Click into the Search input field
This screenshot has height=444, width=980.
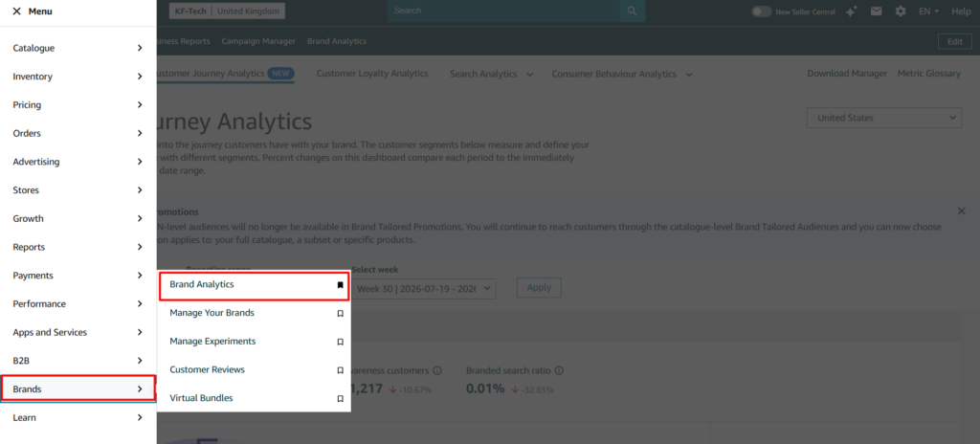point(503,11)
